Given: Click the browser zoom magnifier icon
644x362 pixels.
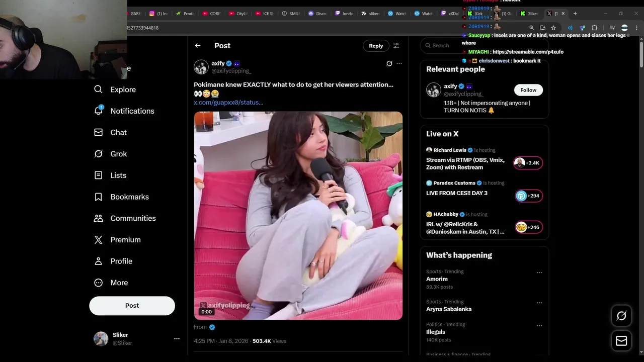Looking at the screenshot, I should tap(531, 28).
